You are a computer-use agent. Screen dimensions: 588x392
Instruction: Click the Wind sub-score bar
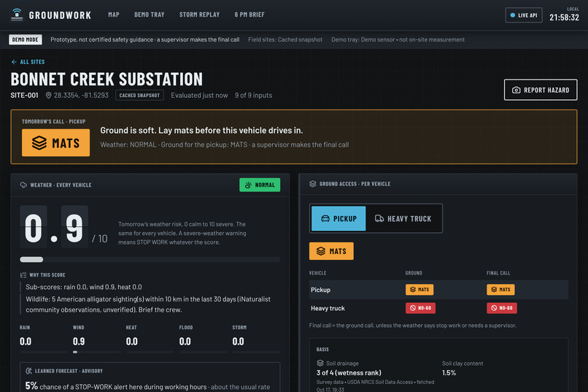click(x=97, y=352)
